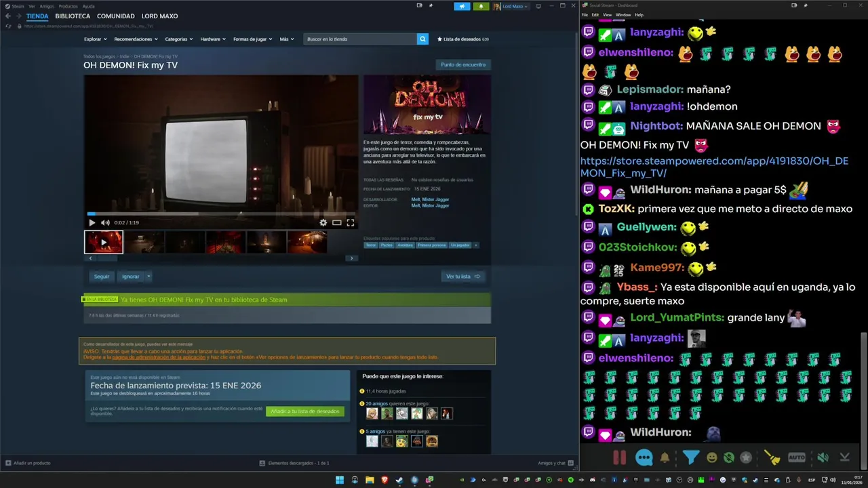868x488 pixels.
Task: Click the trailer video progress bar
Action: (221, 213)
